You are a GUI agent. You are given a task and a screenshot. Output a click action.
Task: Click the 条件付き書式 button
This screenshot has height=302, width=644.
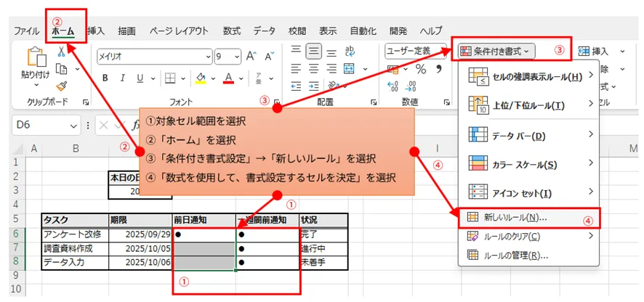497,52
